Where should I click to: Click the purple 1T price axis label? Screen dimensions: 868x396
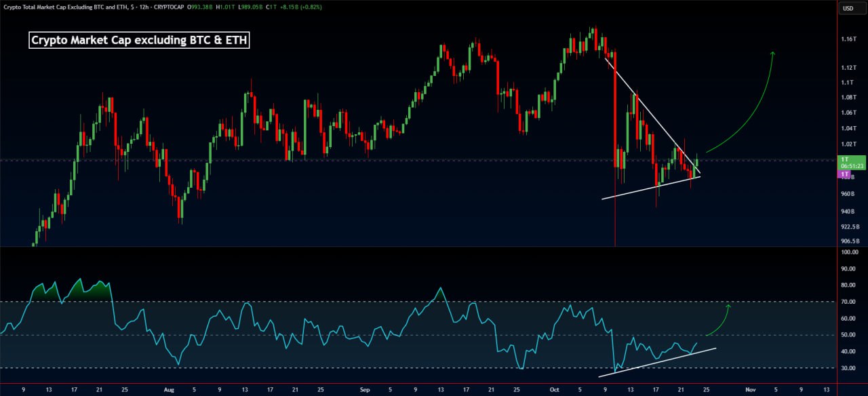coord(846,174)
